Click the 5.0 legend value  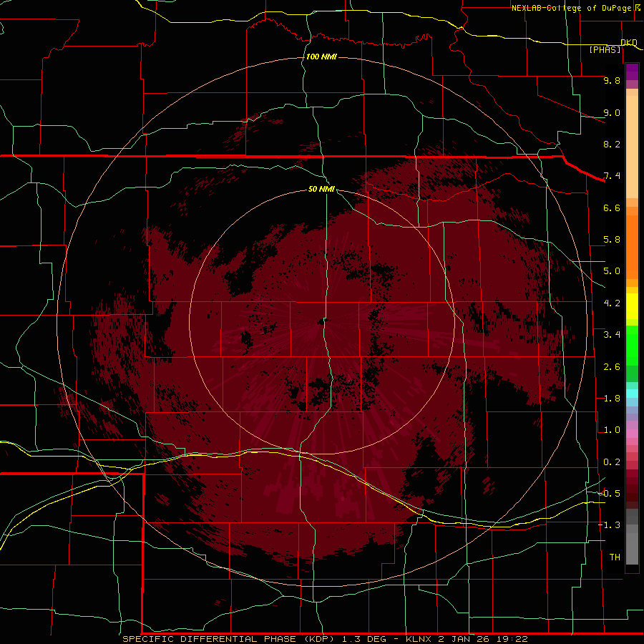[612, 271]
